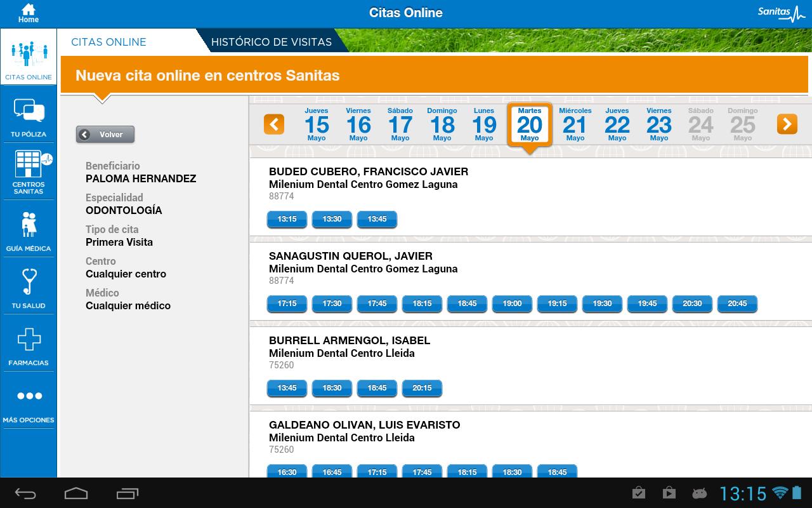Book 13:30 slot with Buded Cubero

332,219
